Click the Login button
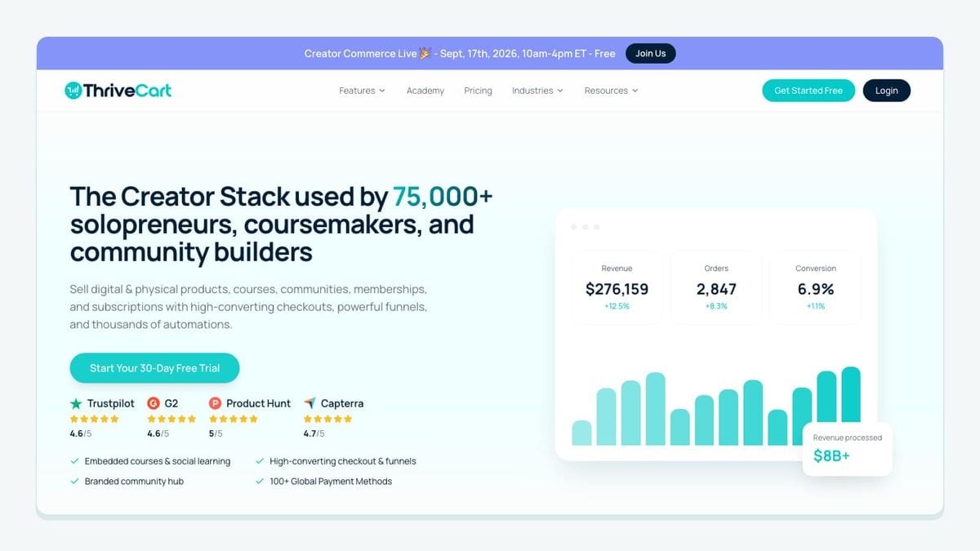Viewport: 980px width, 551px height. pos(887,91)
